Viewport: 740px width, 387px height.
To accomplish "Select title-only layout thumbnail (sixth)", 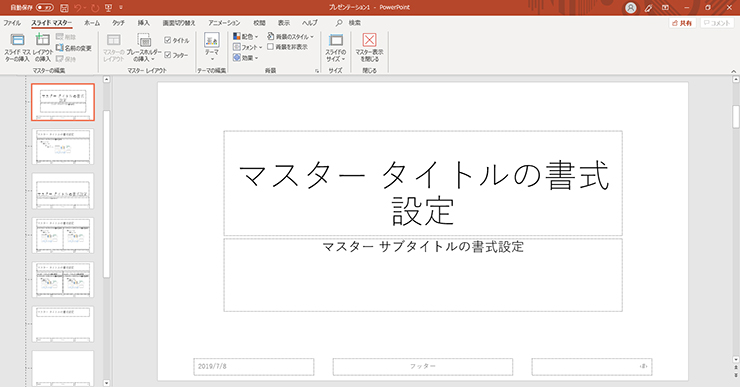I will click(x=63, y=324).
